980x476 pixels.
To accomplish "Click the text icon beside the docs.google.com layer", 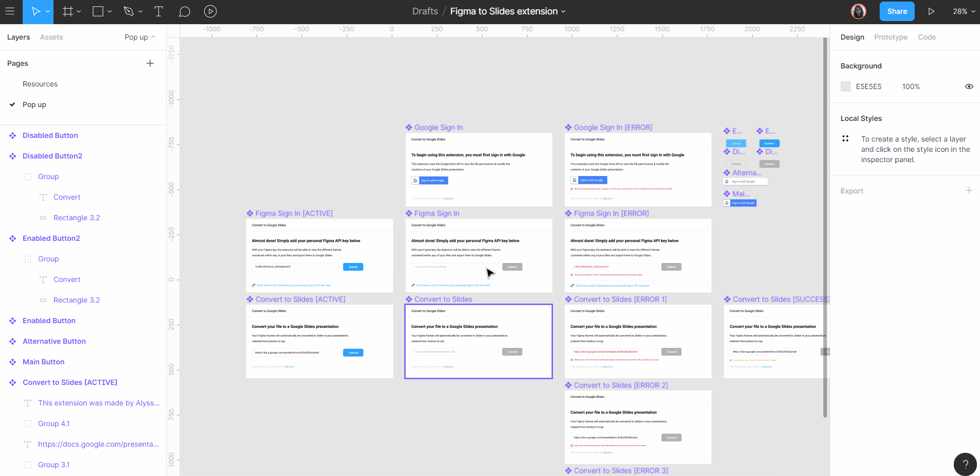I will click(x=28, y=444).
